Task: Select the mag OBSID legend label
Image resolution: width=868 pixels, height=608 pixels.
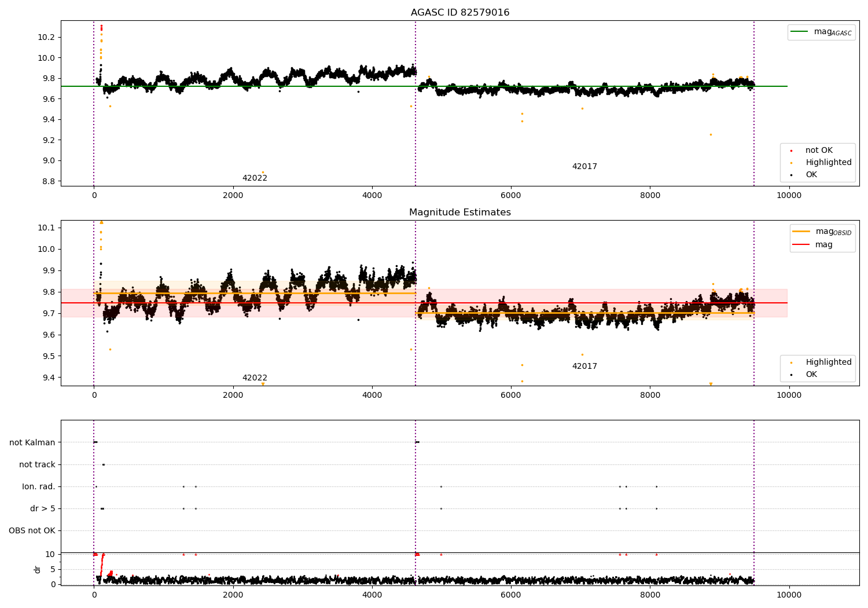Action: [x=833, y=232]
